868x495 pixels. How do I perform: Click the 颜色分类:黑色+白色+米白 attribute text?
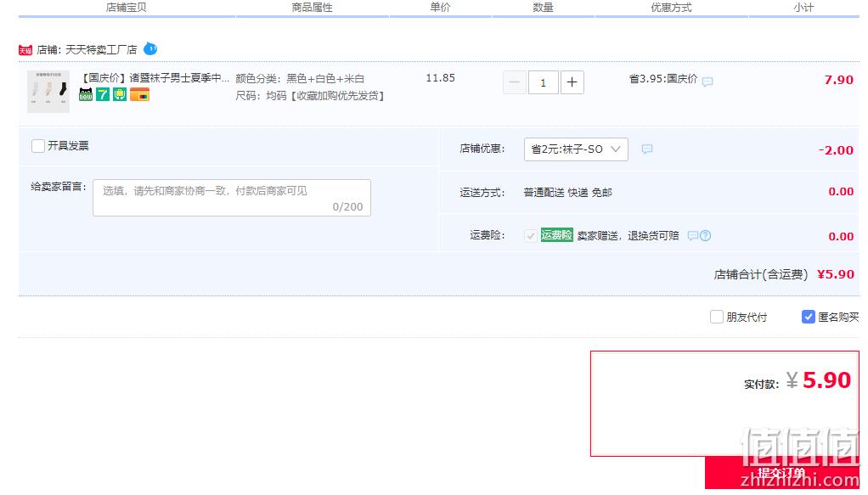300,79
